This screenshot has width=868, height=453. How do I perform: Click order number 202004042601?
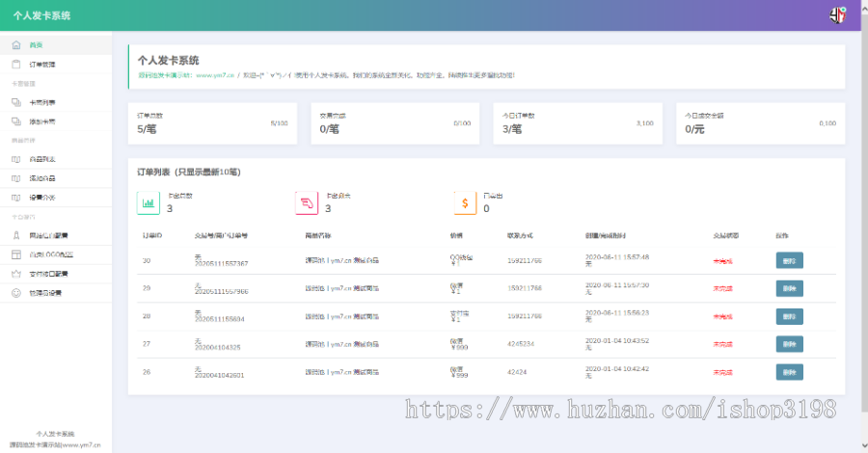pyautogui.click(x=219, y=375)
